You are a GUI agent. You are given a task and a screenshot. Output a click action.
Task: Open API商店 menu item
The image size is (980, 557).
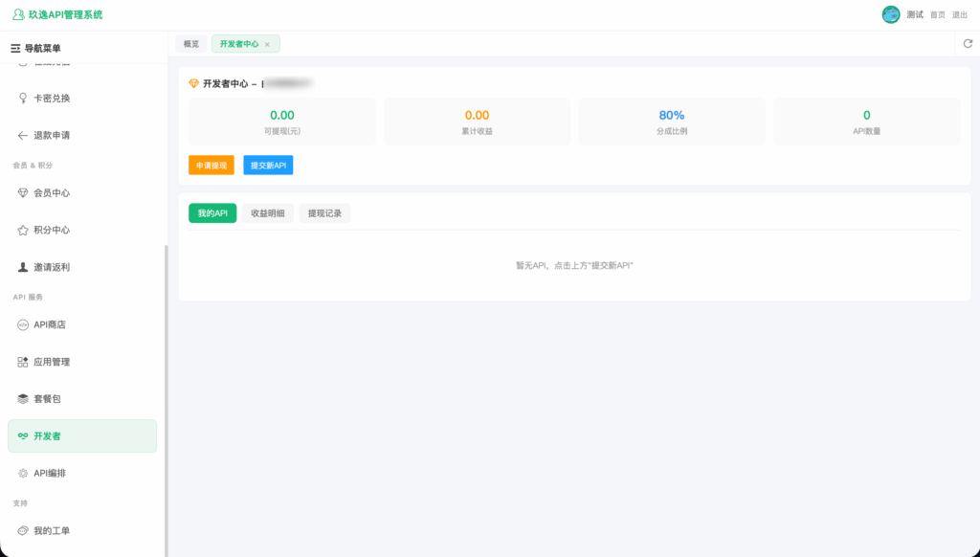(82, 324)
